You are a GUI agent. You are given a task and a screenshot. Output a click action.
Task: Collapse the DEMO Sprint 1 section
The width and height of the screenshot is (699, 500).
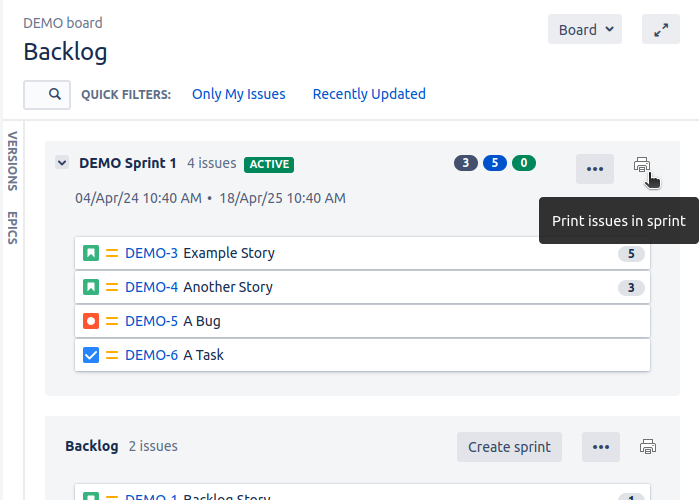pos(62,163)
